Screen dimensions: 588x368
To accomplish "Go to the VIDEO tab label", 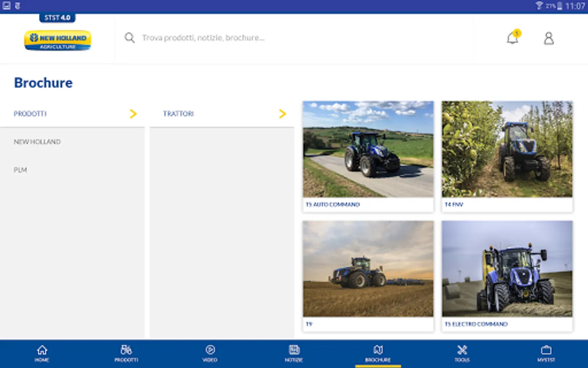I will tap(210, 360).
